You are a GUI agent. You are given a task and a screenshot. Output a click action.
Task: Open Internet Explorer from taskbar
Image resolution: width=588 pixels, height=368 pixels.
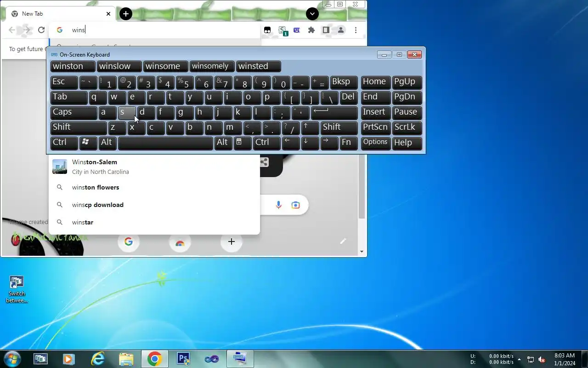point(97,359)
